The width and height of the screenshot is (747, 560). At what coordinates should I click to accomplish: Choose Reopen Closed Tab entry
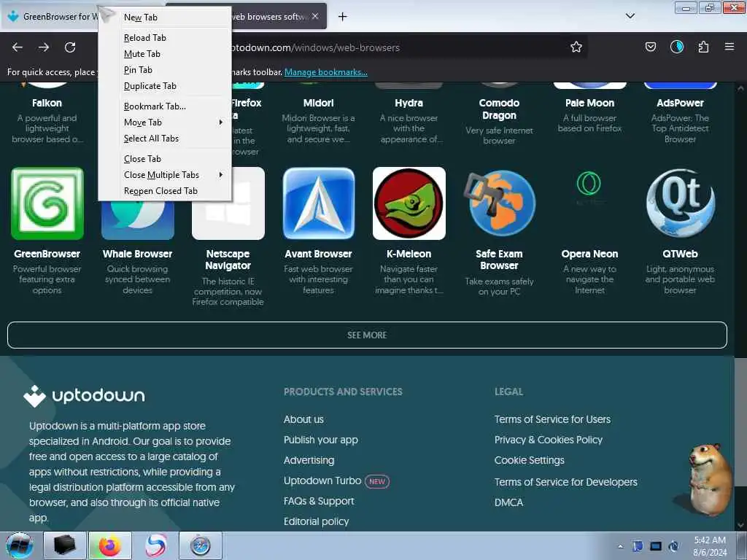pyautogui.click(x=165, y=191)
